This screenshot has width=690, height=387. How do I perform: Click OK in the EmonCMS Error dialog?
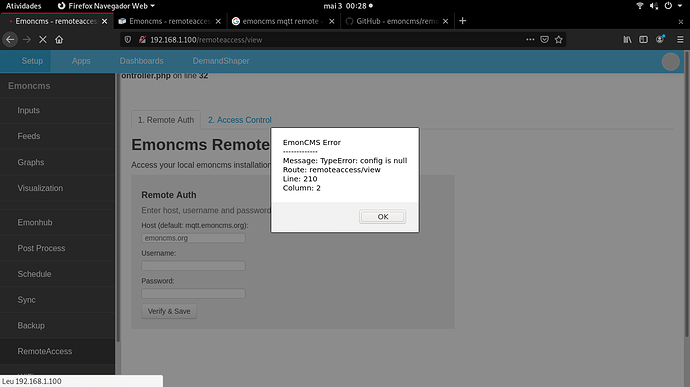pyautogui.click(x=382, y=217)
